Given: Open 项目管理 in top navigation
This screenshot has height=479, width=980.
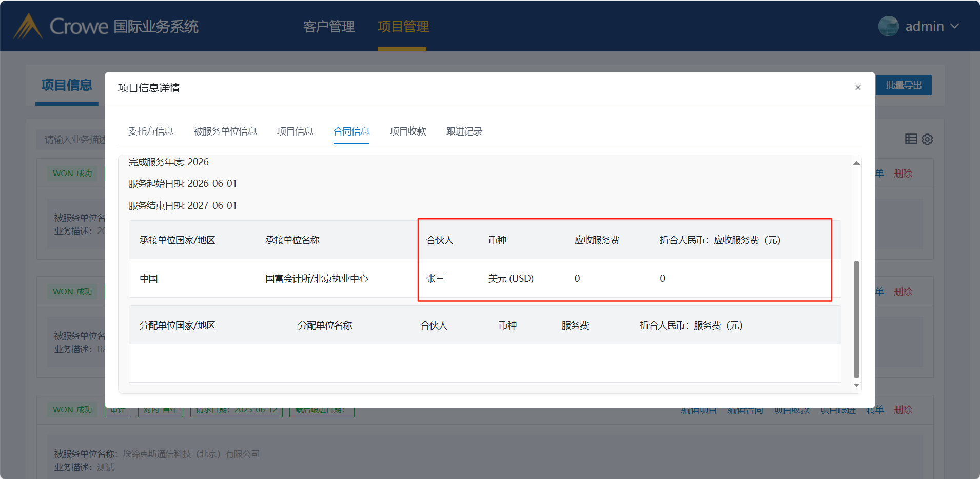Looking at the screenshot, I should pyautogui.click(x=403, y=26).
